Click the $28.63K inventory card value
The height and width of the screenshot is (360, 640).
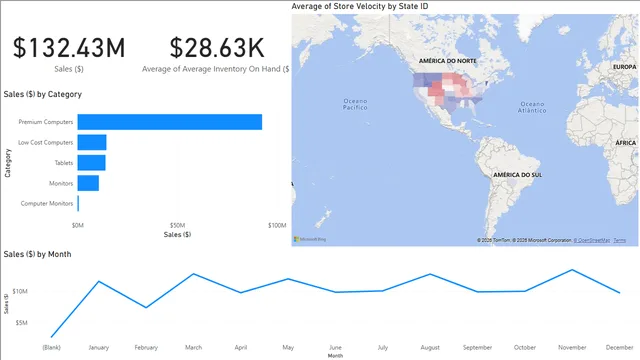click(217, 48)
